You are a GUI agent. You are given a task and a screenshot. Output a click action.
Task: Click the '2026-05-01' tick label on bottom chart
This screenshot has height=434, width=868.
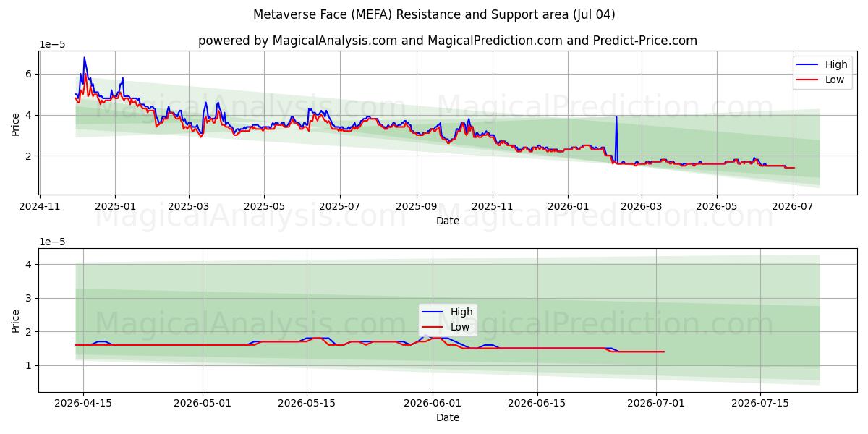203,404
